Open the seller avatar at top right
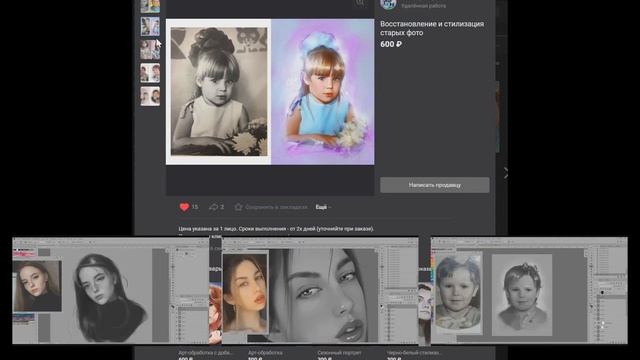The image size is (640, 360). tap(388, 4)
